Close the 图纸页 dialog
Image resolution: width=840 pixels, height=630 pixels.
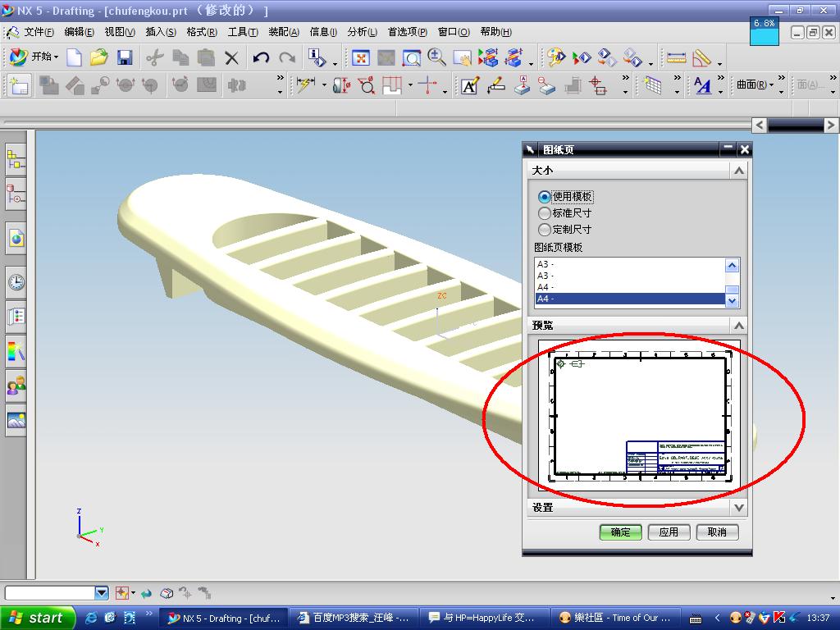(745, 149)
